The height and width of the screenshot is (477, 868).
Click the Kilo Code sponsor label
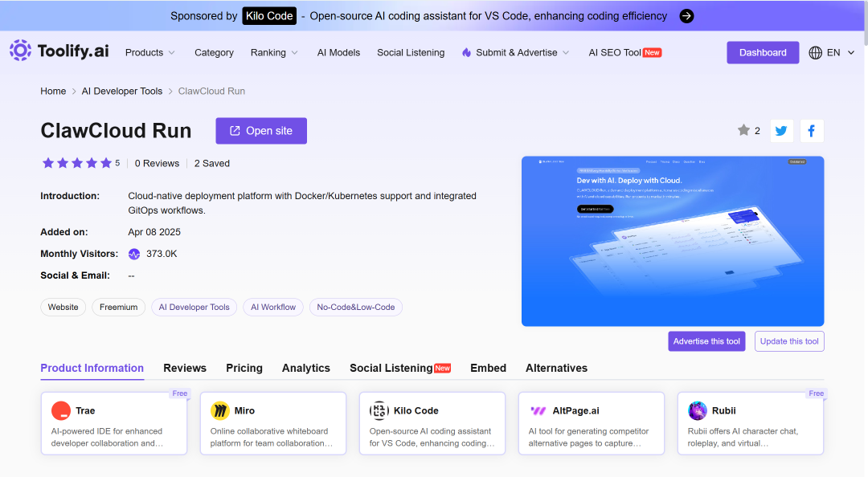(x=269, y=16)
